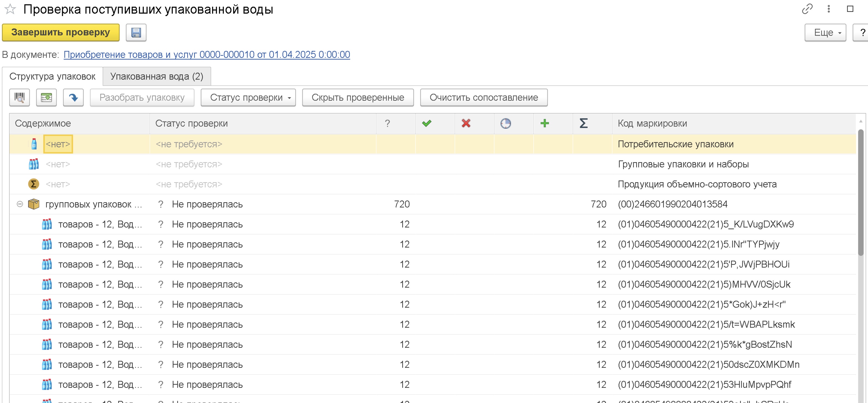Screen dimensions: 868x403
Task: Open Приобретение товаров и услуг document link
Action: pos(207,55)
